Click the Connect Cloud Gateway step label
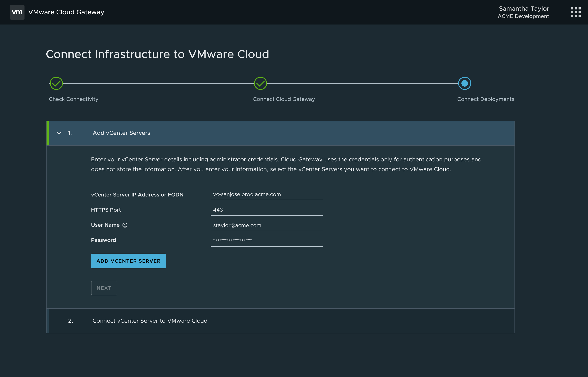Viewport: 588px width, 377px height. pyautogui.click(x=284, y=99)
